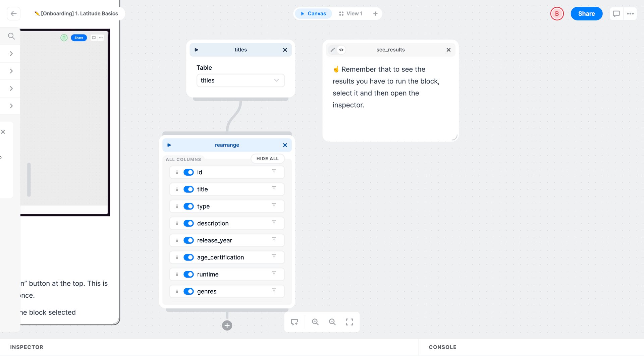Viewport: 644px width, 356px height.
Task: Open search in the left sidebar
Action: [x=11, y=36]
